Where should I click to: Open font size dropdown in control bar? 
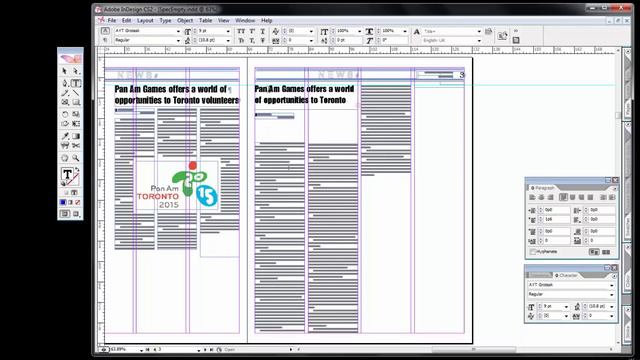tap(228, 31)
